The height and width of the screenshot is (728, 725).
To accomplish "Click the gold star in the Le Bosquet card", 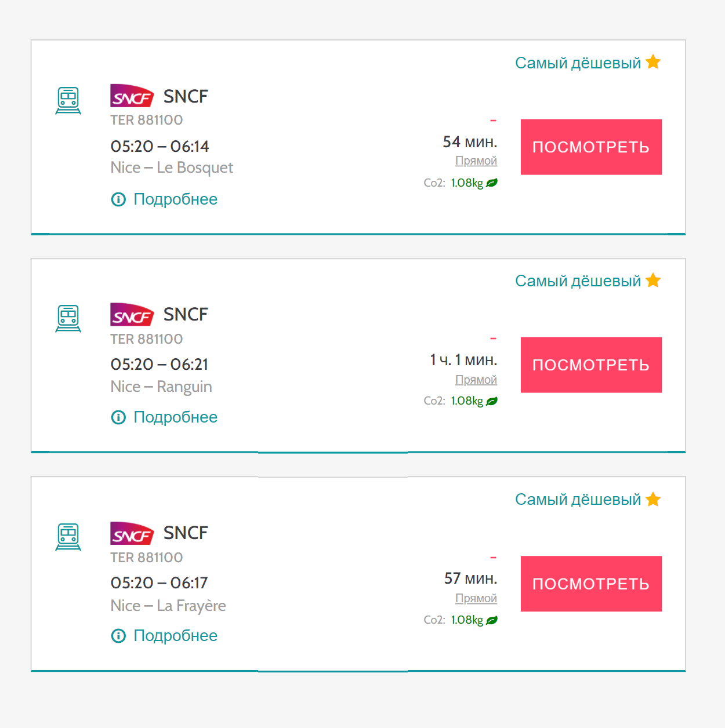I will pos(653,61).
